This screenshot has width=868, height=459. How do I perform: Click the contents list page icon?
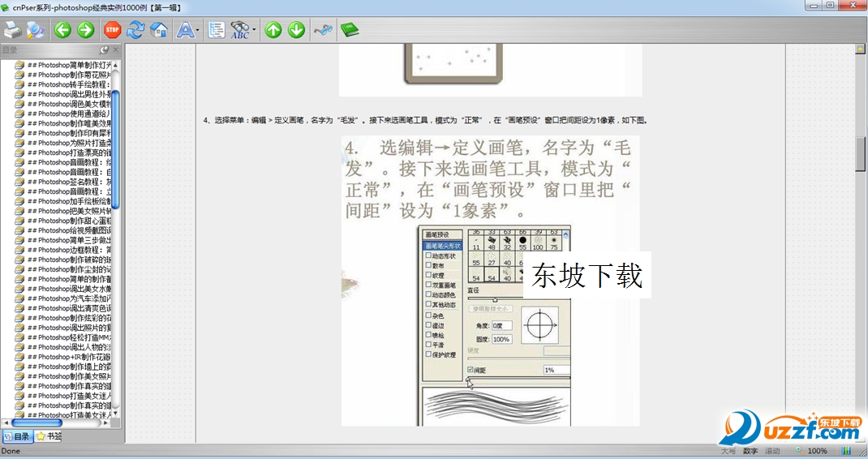pos(216,30)
